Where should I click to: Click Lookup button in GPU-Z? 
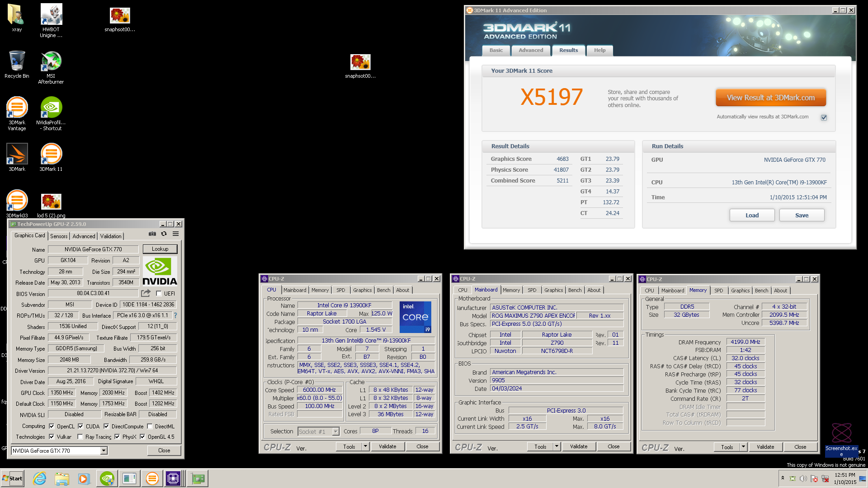coord(160,249)
